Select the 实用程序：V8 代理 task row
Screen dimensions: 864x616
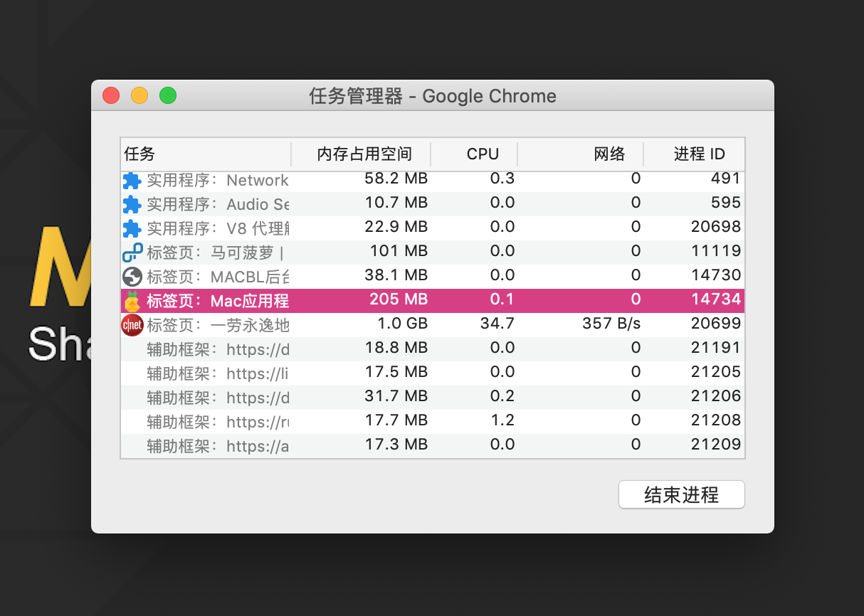point(433,228)
